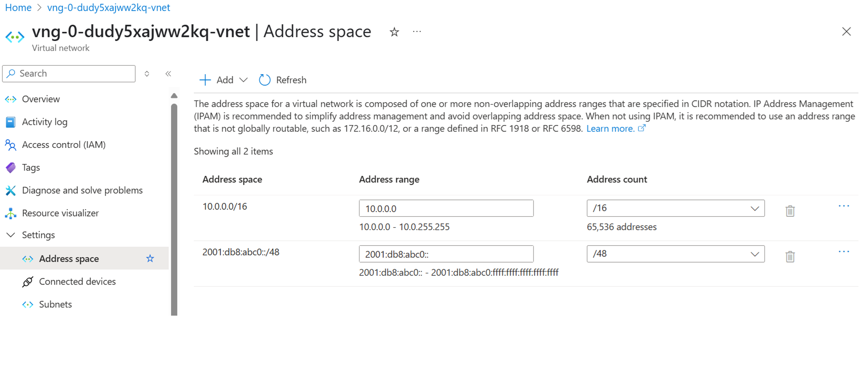Navigate to Home in the breadcrumb
This screenshot has width=868, height=368.
click(x=18, y=8)
